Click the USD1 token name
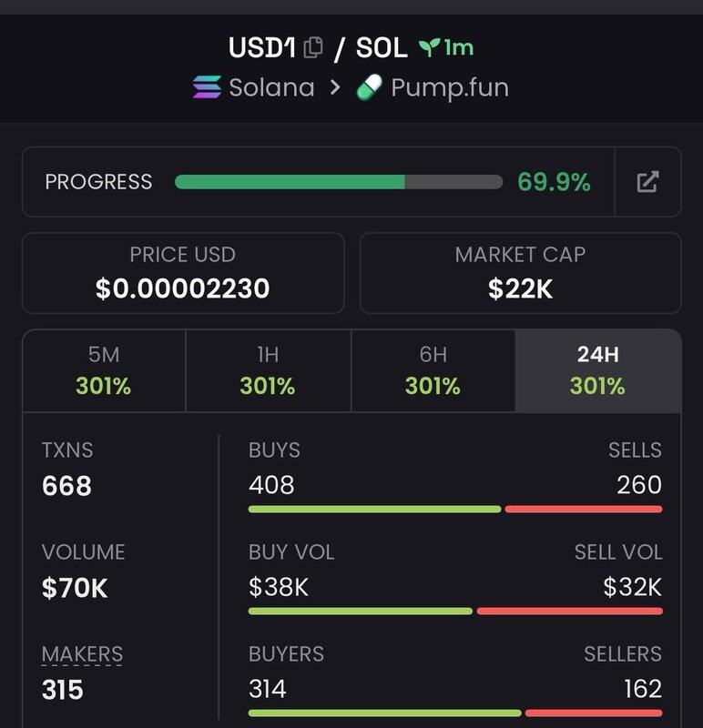This screenshot has width=703, height=728. tap(262, 47)
